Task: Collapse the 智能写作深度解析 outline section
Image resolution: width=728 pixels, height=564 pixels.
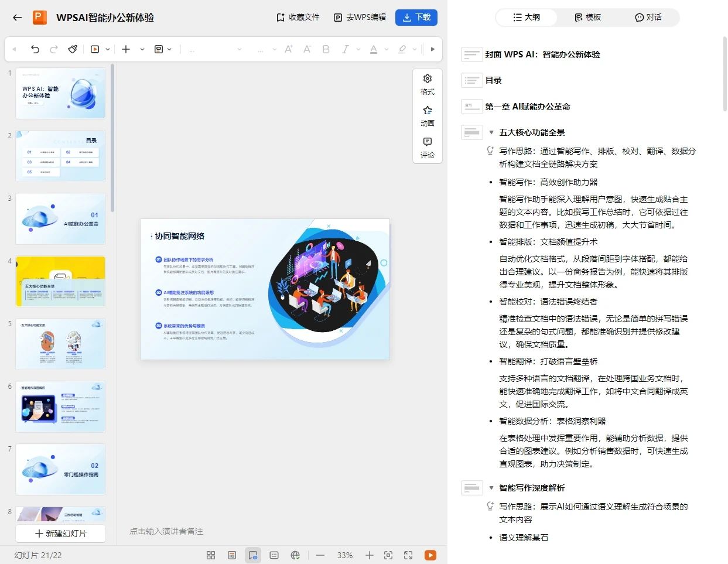Action: pos(491,488)
